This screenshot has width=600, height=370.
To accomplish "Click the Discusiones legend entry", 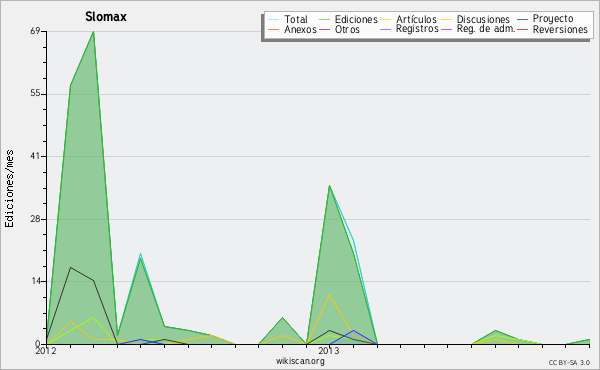I will click(x=483, y=19).
